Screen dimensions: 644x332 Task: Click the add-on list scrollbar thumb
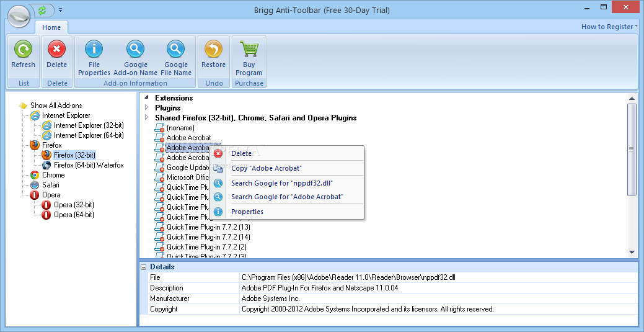coord(632,150)
